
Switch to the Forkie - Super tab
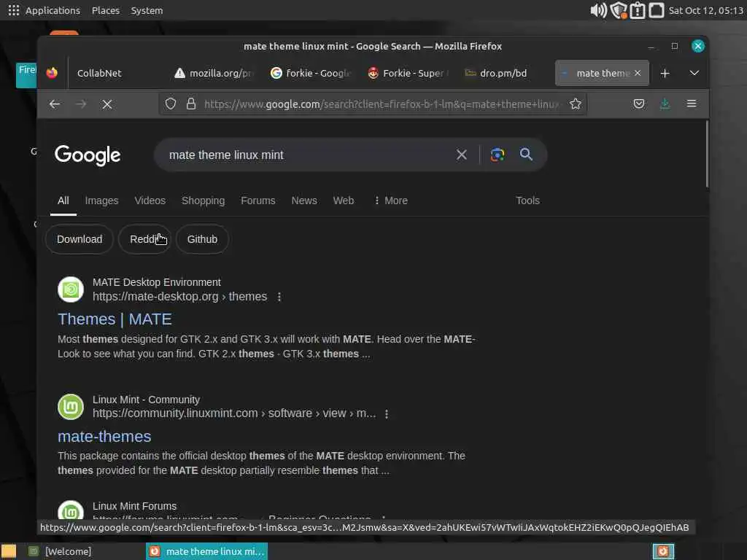(409, 74)
